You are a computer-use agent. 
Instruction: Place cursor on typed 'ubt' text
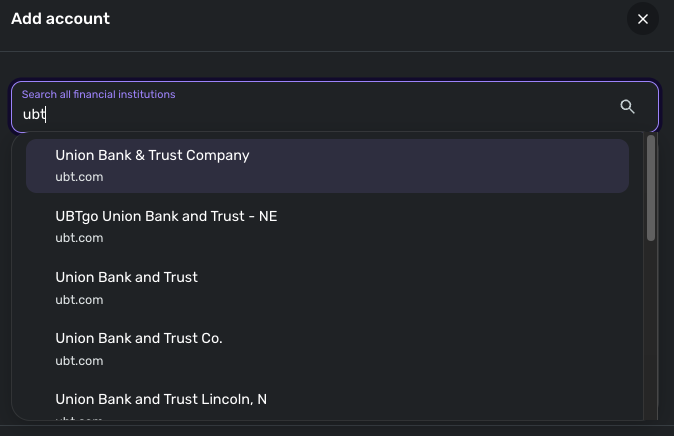(x=34, y=114)
